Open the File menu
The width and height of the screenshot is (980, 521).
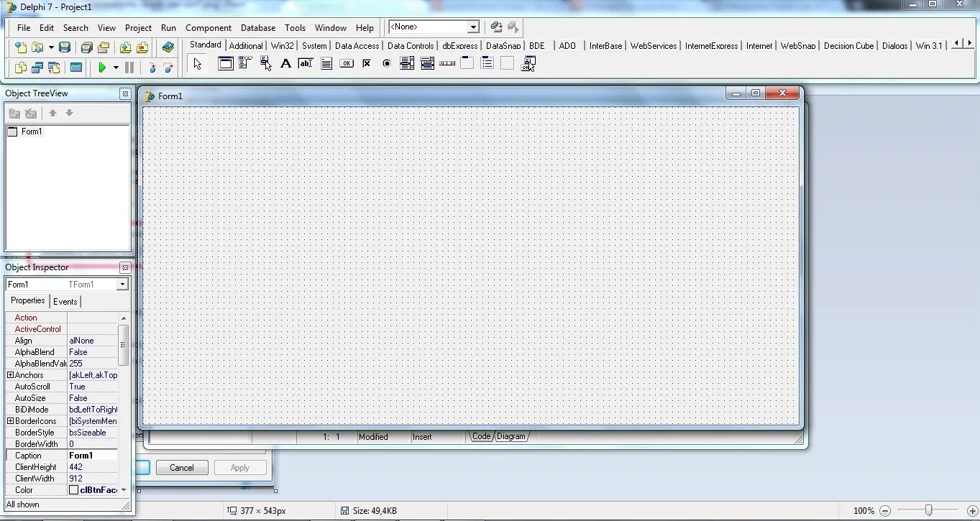pos(24,28)
